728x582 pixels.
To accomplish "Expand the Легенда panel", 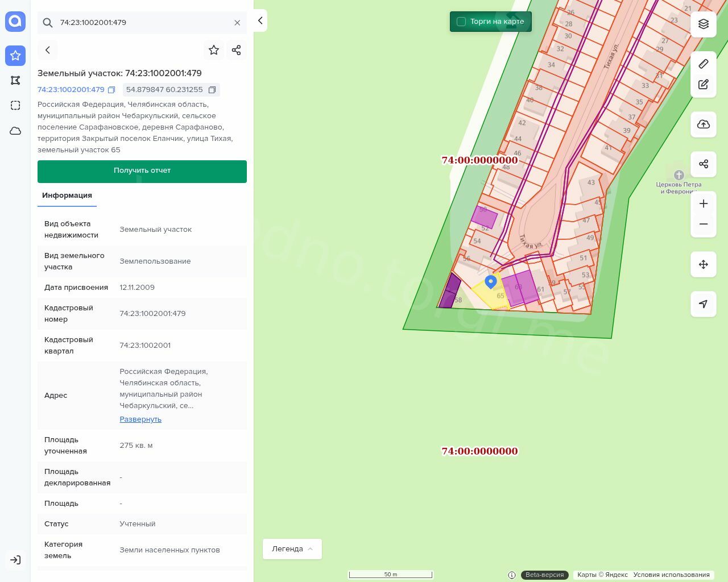I will click(x=292, y=549).
